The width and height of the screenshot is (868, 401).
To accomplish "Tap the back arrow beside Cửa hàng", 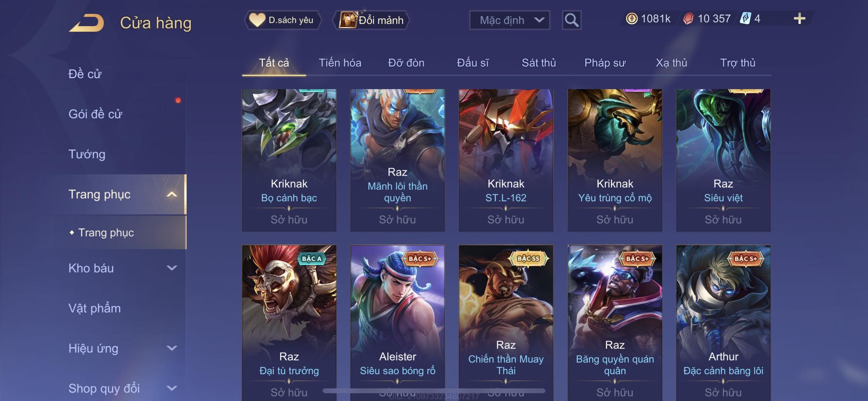I will (x=87, y=22).
